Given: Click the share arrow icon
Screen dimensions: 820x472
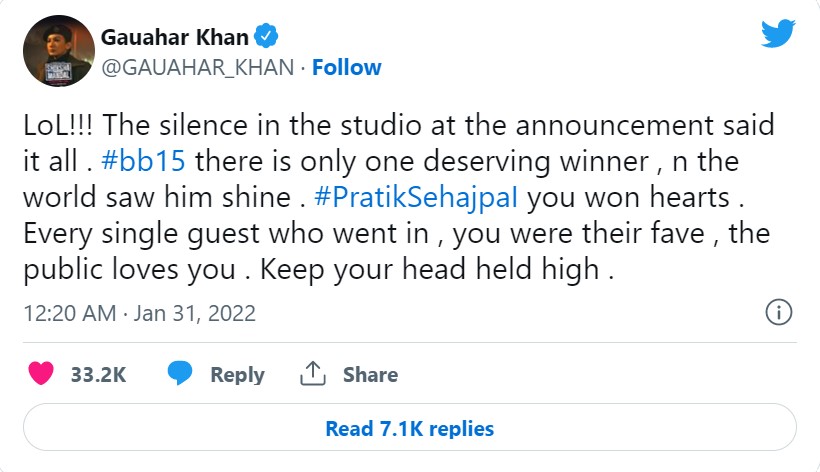Looking at the screenshot, I should (313, 374).
